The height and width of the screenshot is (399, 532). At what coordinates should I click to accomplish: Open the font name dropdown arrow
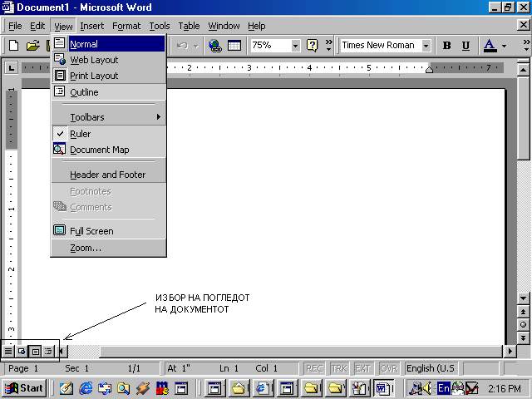click(x=426, y=45)
